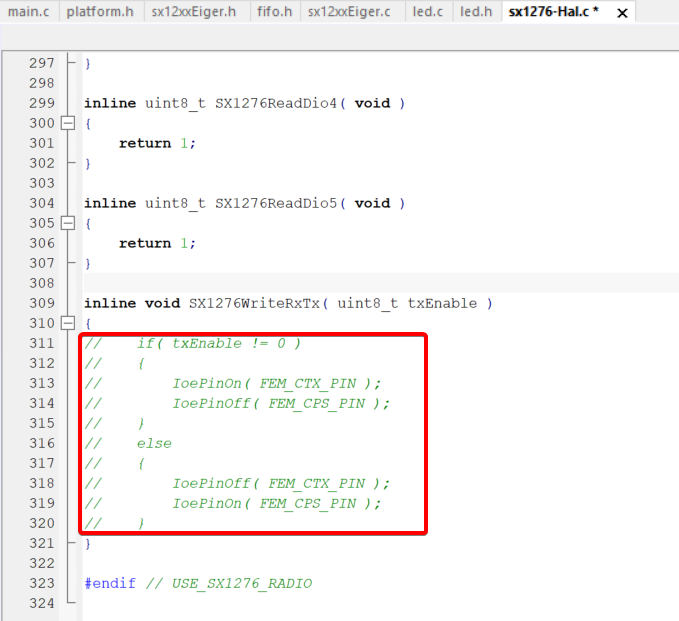This screenshot has width=679, height=621.
Task: Open the sx12xxEiger.c tab
Action: (x=349, y=12)
